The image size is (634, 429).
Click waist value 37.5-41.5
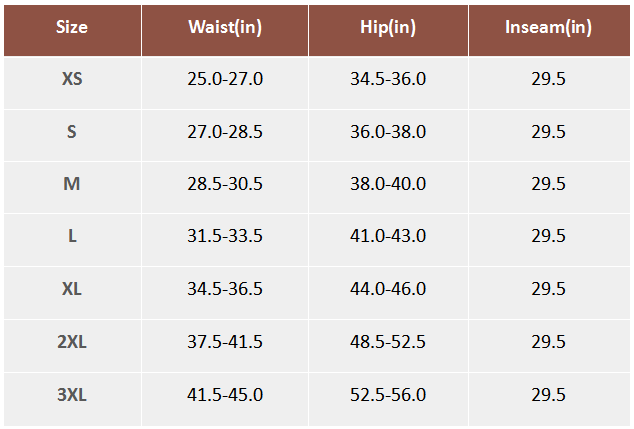(225, 342)
